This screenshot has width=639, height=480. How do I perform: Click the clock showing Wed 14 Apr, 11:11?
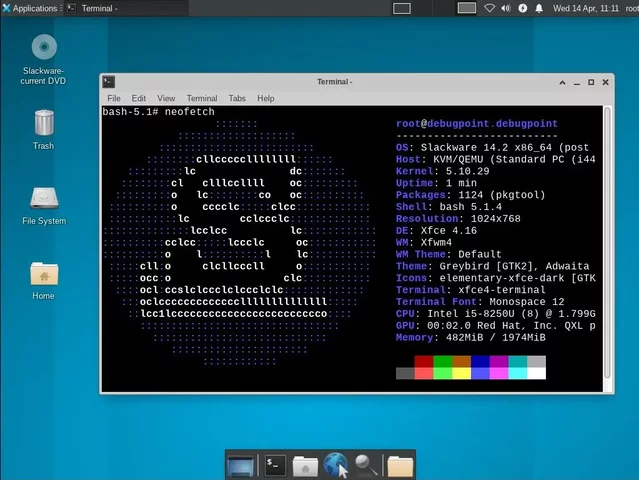click(586, 8)
